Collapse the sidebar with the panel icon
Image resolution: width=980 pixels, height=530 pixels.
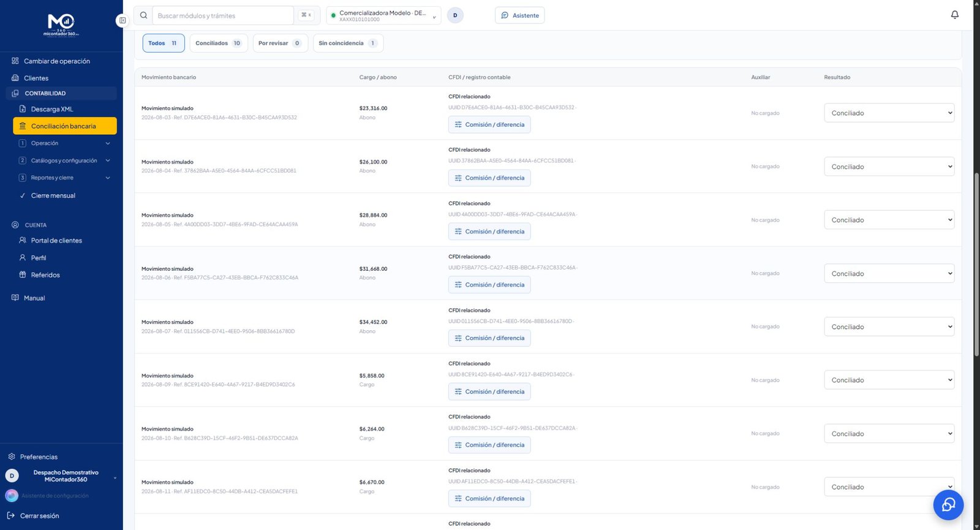[x=122, y=20]
